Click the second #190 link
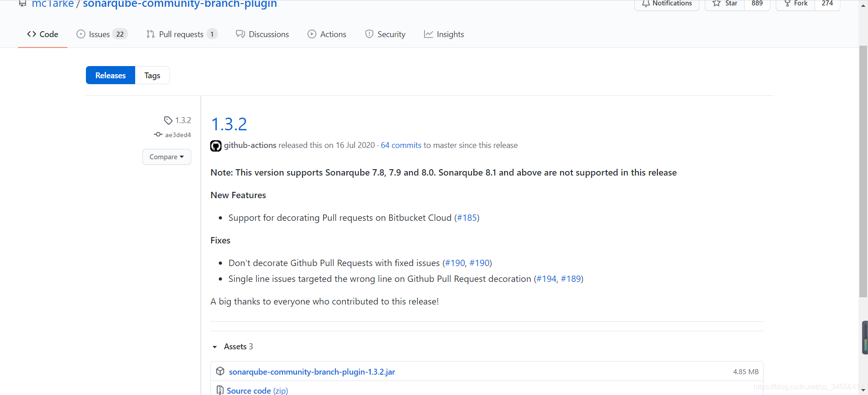 click(x=480, y=263)
